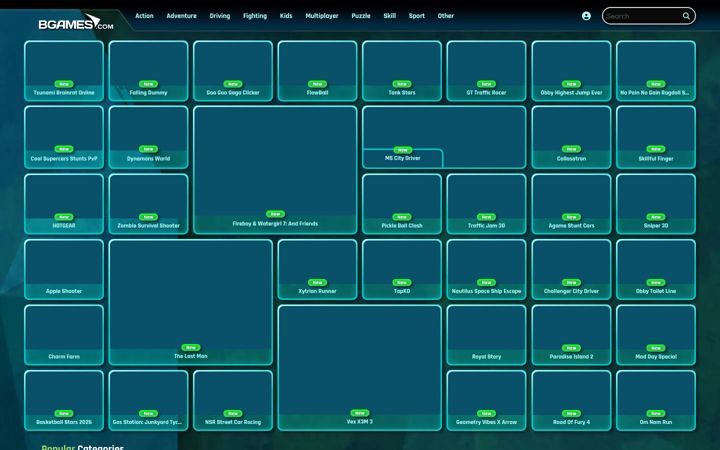This screenshot has width=720, height=450.
Task: Open Cool Supercars Stunts PvP tile
Action: (x=64, y=137)
